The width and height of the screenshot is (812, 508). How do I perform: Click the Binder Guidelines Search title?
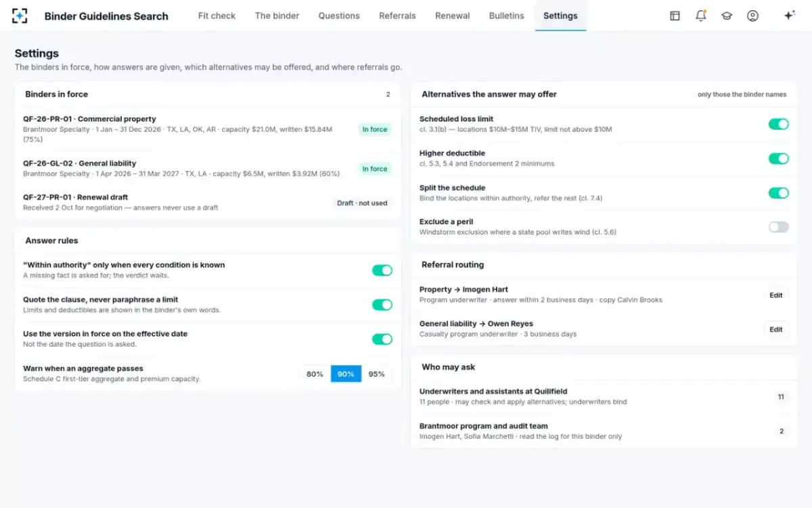(106, 16)
